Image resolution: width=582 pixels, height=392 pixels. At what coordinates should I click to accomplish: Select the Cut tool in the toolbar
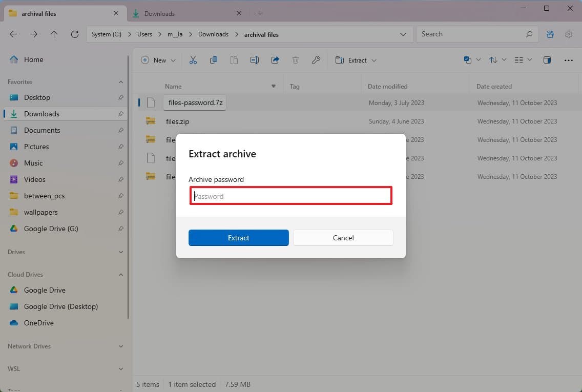coord(193,60)
